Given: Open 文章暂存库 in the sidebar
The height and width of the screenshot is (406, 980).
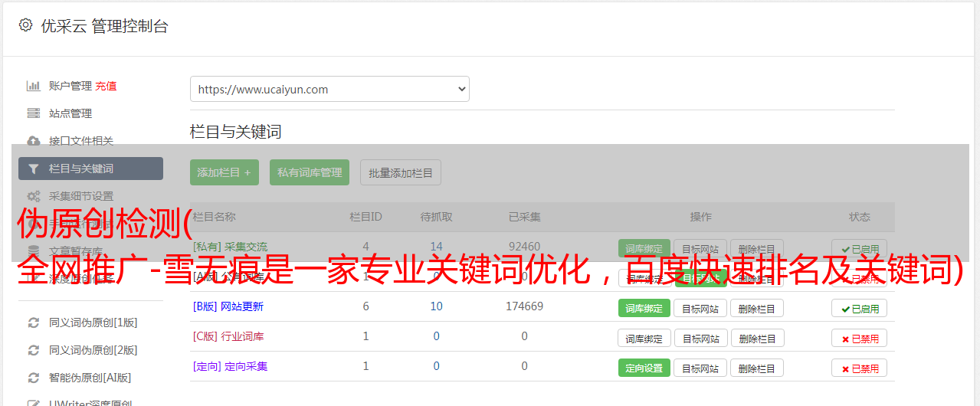Looking at the screenshot, I should (76, 251).
